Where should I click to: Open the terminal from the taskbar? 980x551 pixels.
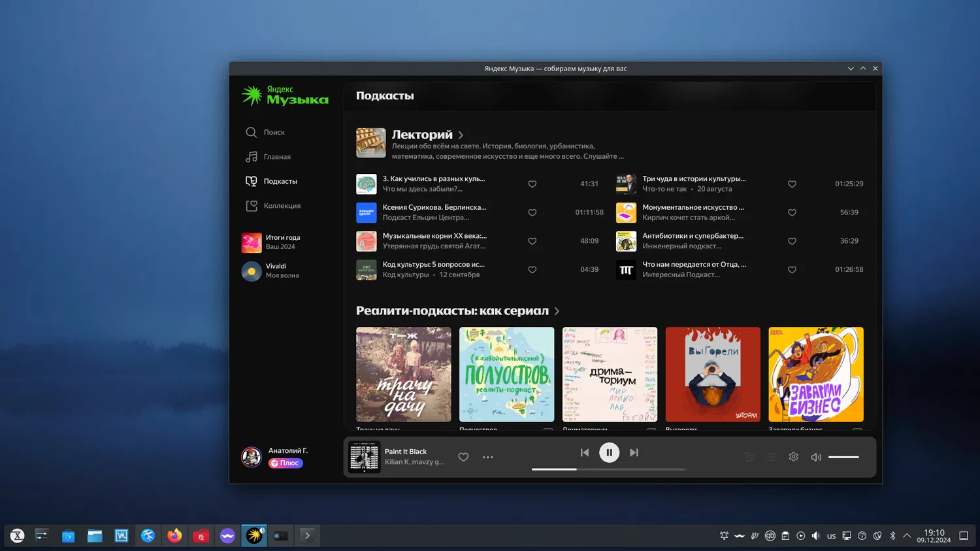point(307,536)
